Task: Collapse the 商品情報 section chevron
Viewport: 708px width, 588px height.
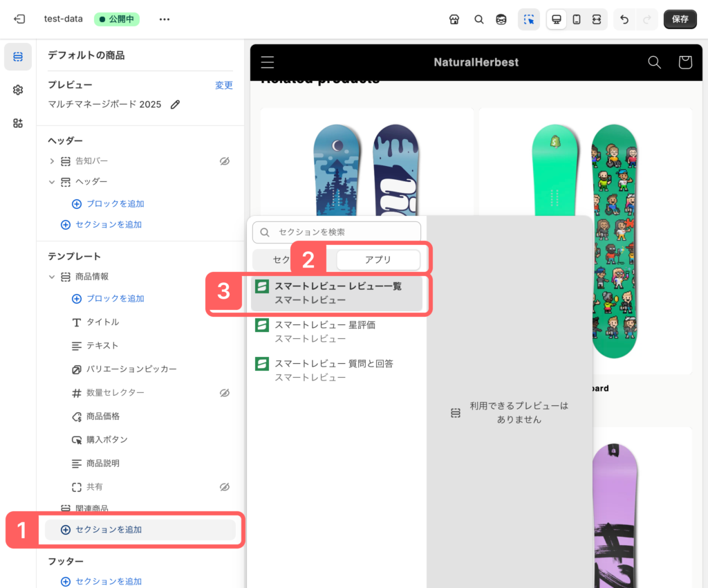Action: [52, 277]
